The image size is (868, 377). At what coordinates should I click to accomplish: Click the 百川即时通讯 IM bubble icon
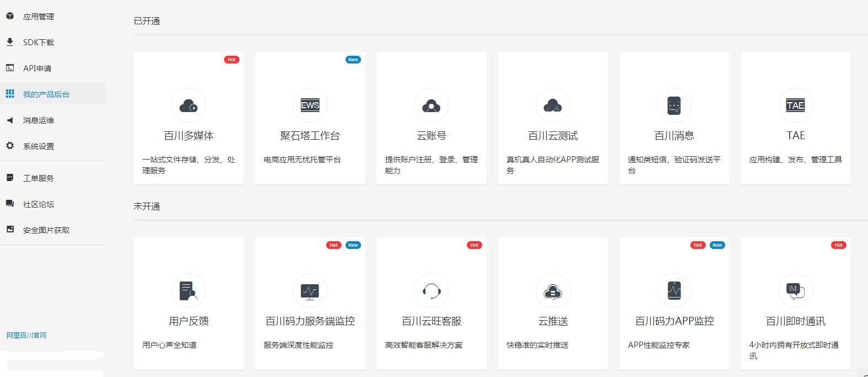(796, 290)
